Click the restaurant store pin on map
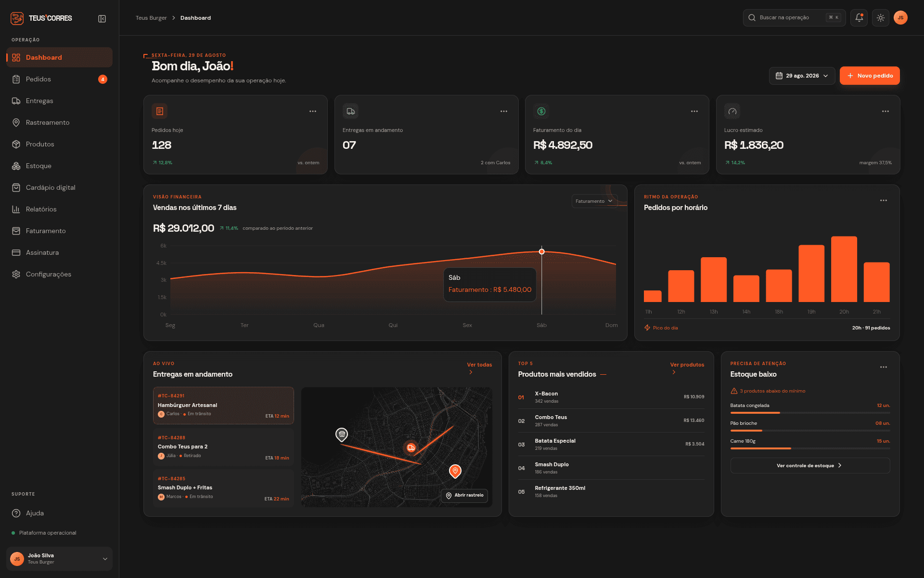 [342, 434]
